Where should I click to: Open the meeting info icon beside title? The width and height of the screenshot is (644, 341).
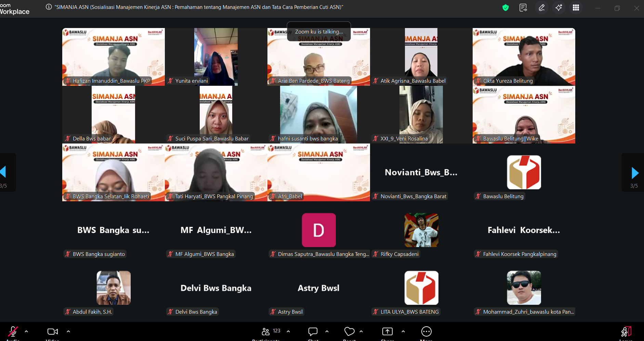coord(49,7)
